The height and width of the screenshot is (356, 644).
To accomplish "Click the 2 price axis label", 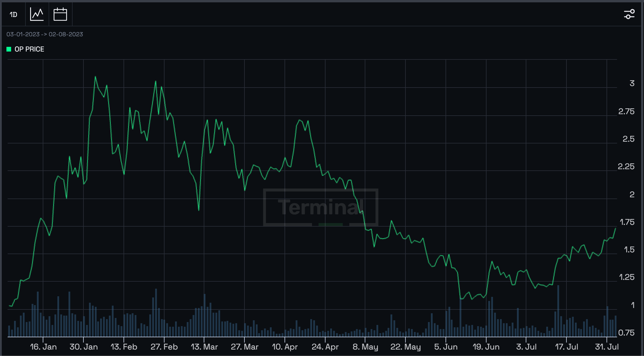I will pos(632,194).
